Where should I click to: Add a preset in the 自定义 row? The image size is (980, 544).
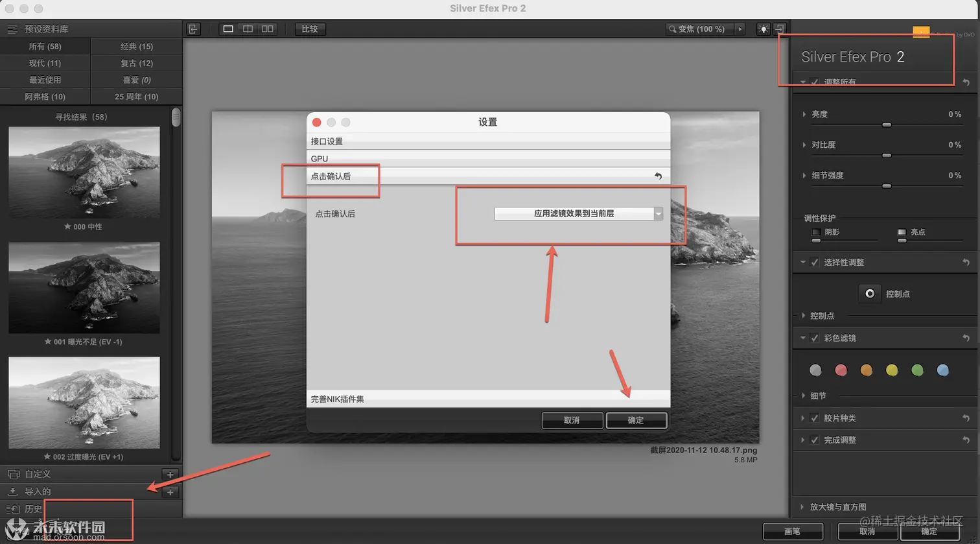(x=170, y=475)
